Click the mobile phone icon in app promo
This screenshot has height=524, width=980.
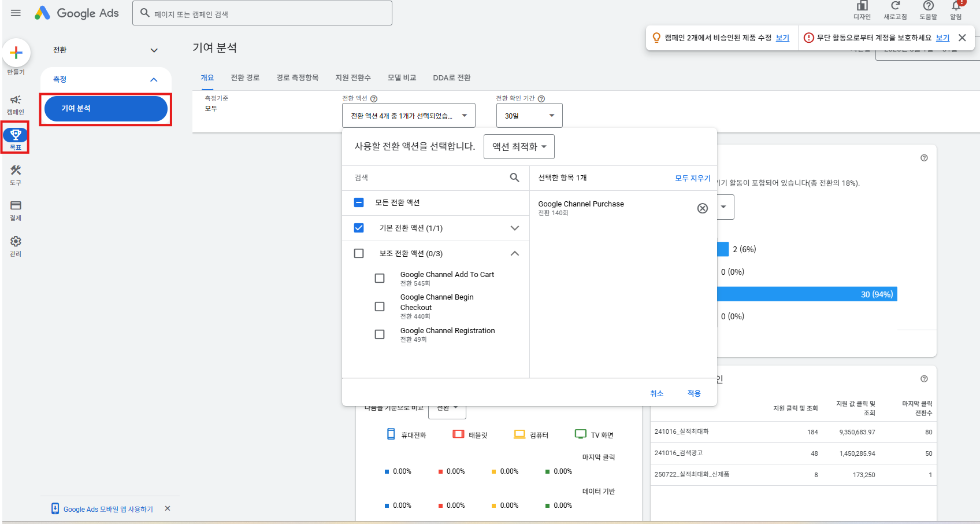click(55, 508)
